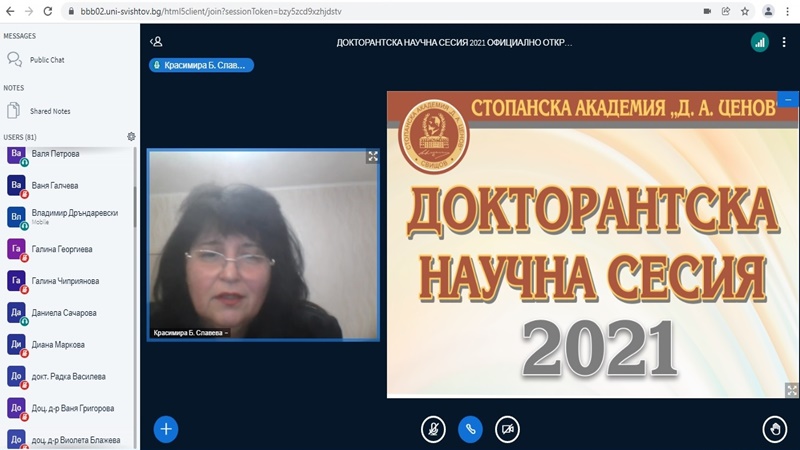Select user Диана Маркова
The width and height of the screenshot is (800, 450).
69,344
